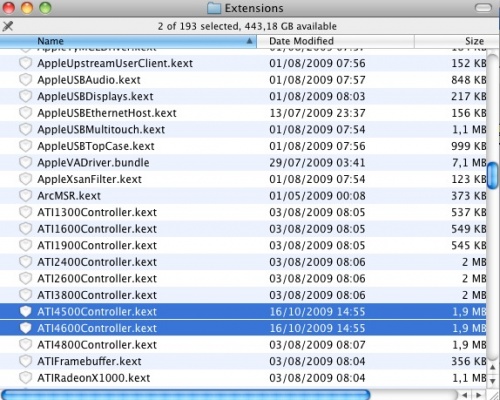This screenshot has height=400, width=500.
Task: Click the kext icon beside ATI4600Controller.kext
Action: (25, 328)
